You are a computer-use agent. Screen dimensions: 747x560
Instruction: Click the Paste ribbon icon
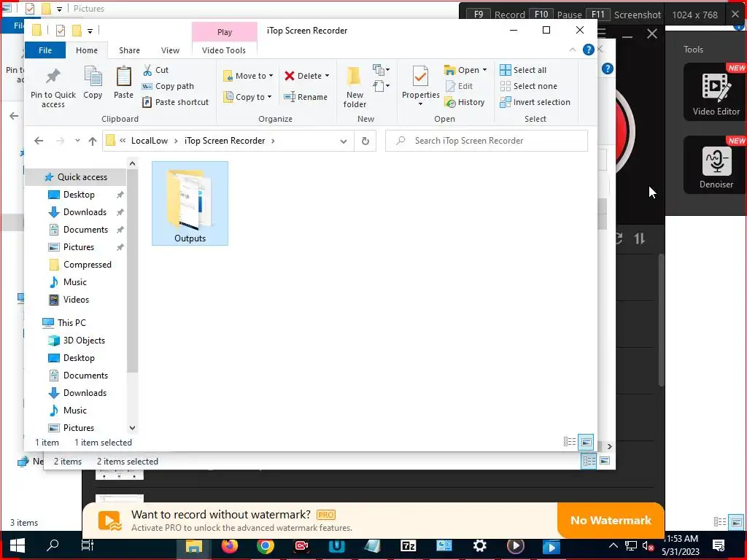123,82
